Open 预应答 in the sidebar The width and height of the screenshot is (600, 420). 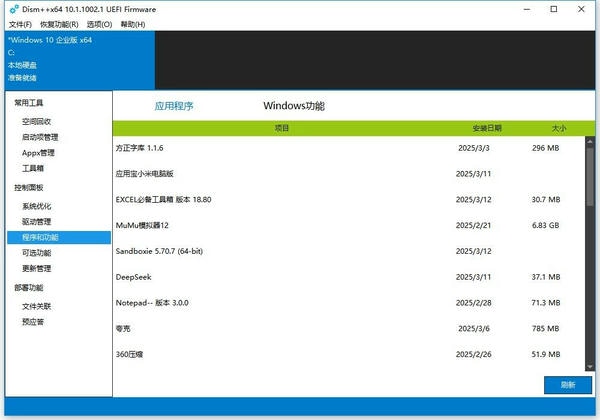tap(33, 322)
